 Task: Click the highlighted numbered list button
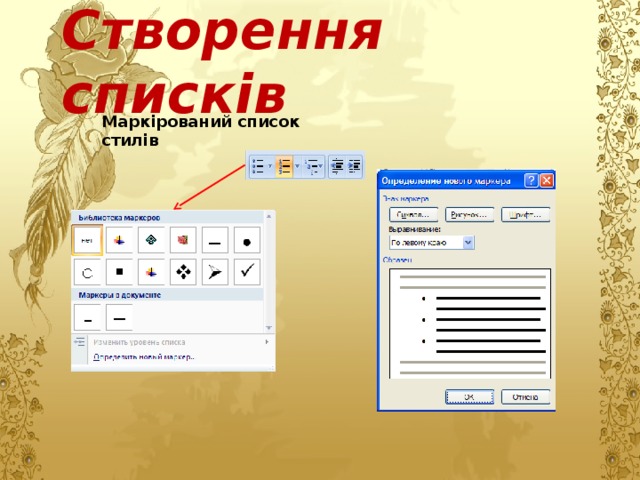(x=284, y=166)
